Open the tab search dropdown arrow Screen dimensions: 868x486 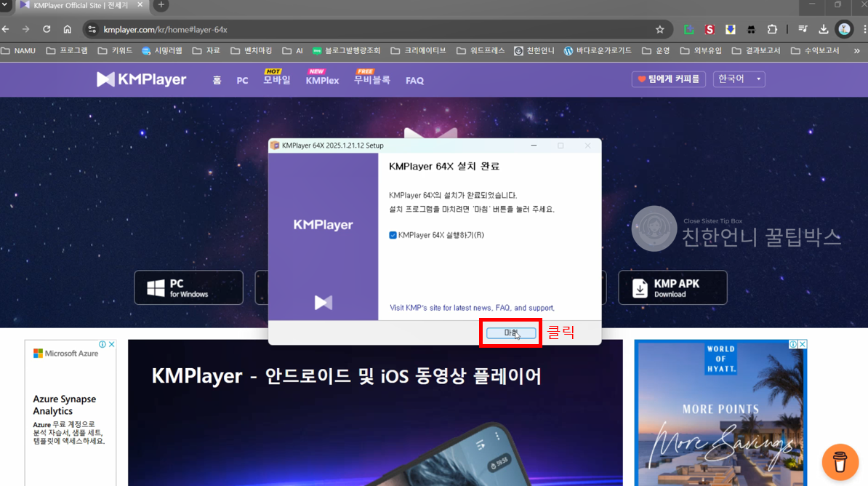[6, 5]
